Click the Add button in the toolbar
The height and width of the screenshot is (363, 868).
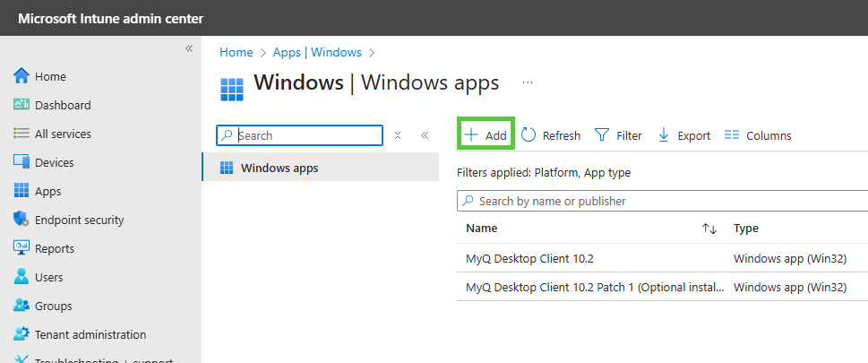(486, 135)
